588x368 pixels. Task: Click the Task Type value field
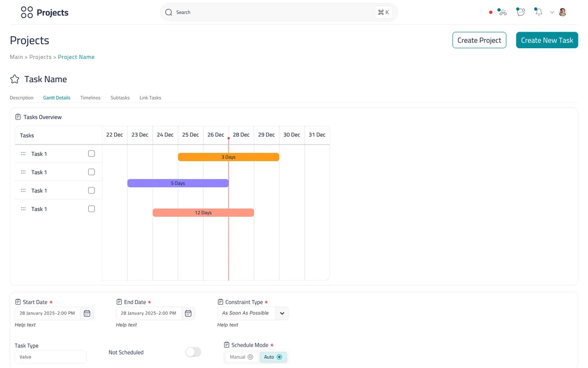coord(50,357)
